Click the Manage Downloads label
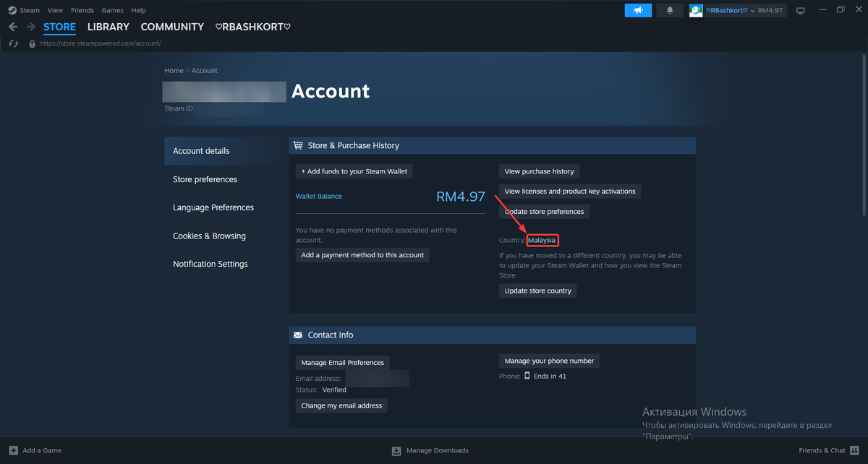Viewport: 868px width, 464px height. [x=438, y=450]
